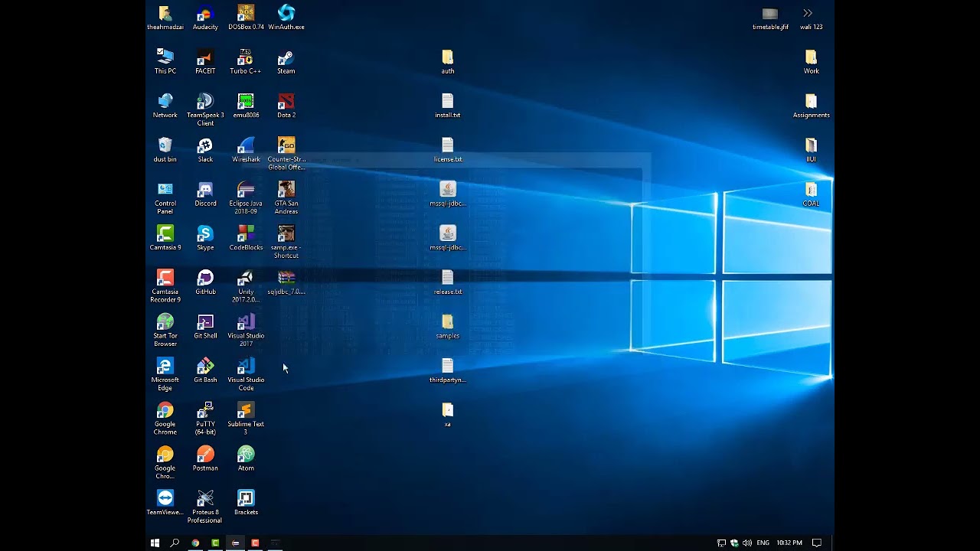Open the samples folder

(448, 327)
